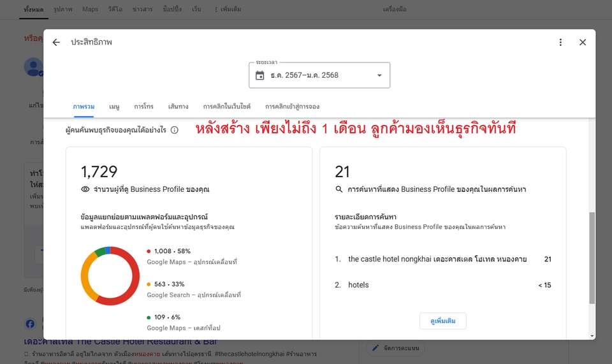The width and height of the screenshot is (612, 364).
Task: Click the red legend dot for 1,008 · 58%
Action: click(149, 251)
